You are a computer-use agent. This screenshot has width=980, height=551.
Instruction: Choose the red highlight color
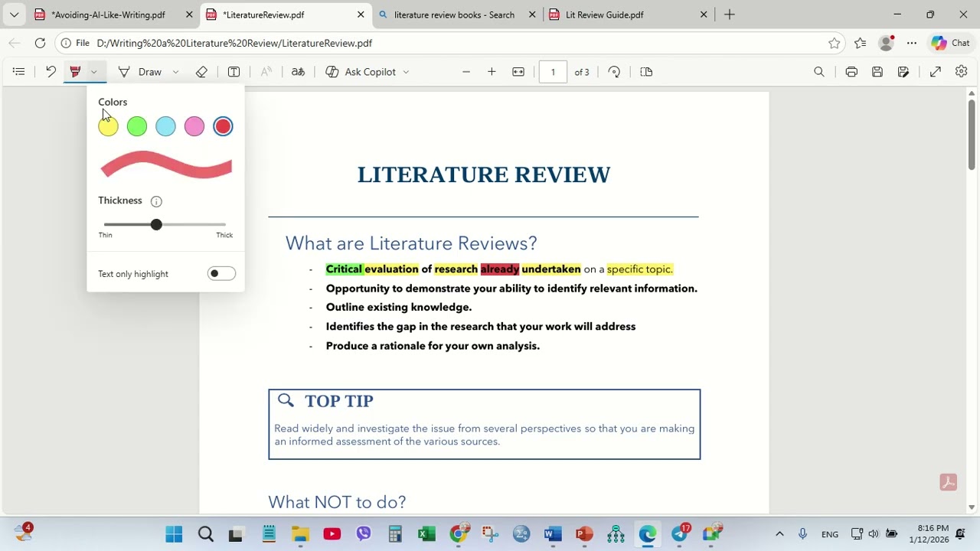coord(223,126)
